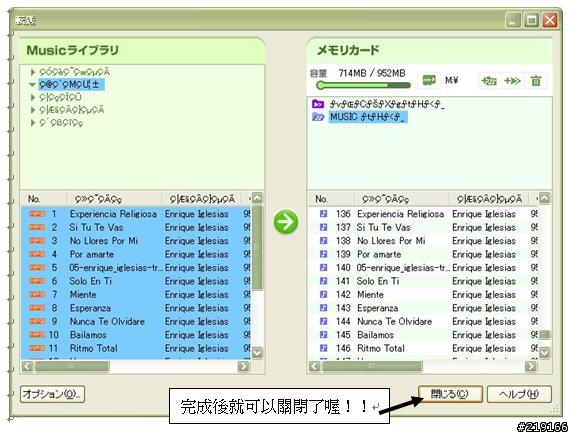Viewport: 573px width, 435px height.
Task: Click the music note icon of track 141
Action: (323, 281)
